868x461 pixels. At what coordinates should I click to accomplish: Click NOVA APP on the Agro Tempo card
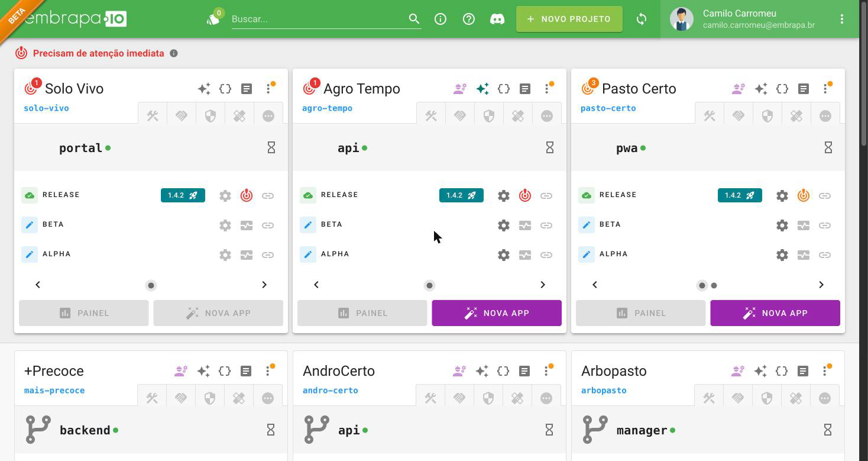point(497,313)
